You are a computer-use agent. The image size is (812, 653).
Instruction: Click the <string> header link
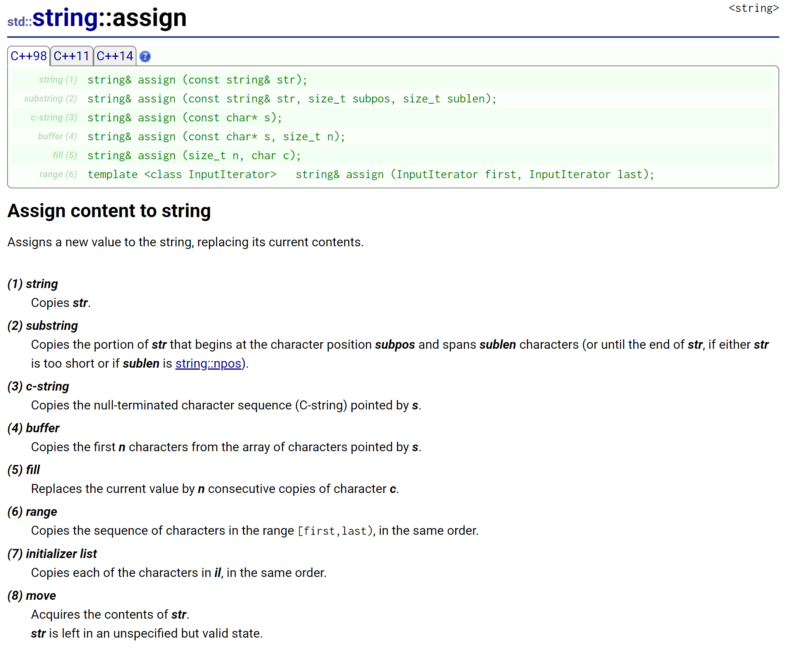click(x=754, y=8)
